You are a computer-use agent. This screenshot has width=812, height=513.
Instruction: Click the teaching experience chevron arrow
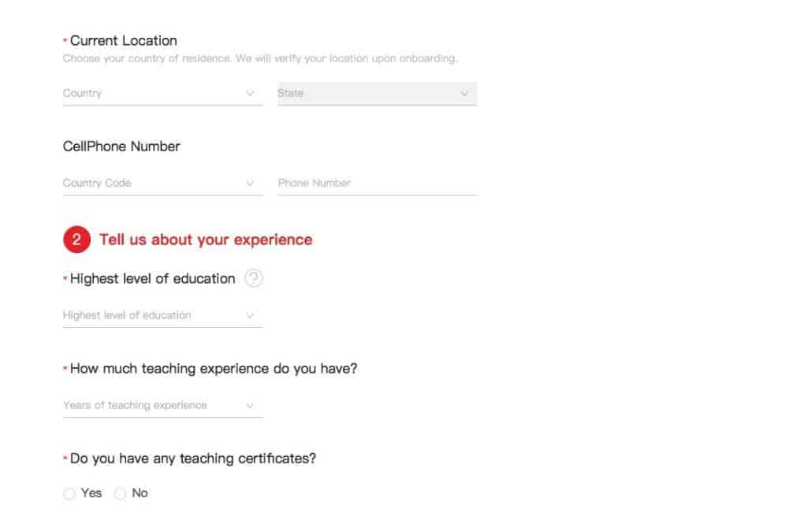(x=250, y=406)
